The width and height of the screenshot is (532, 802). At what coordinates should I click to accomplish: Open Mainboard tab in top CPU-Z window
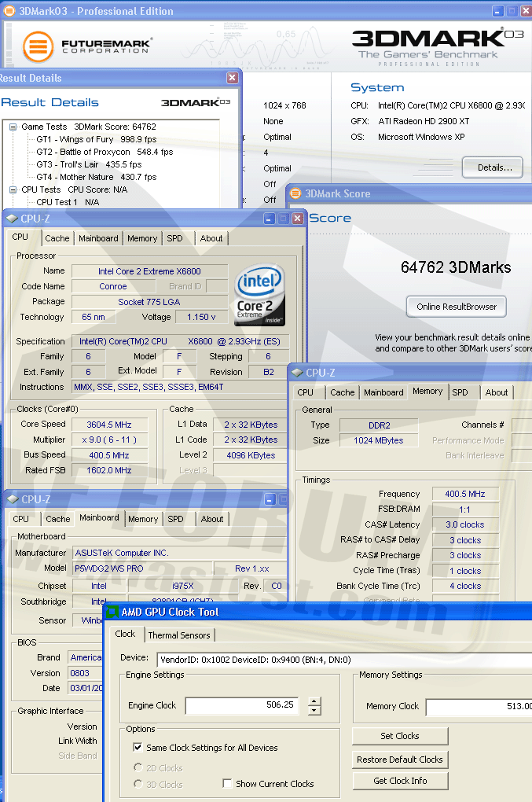click(98, 238)
